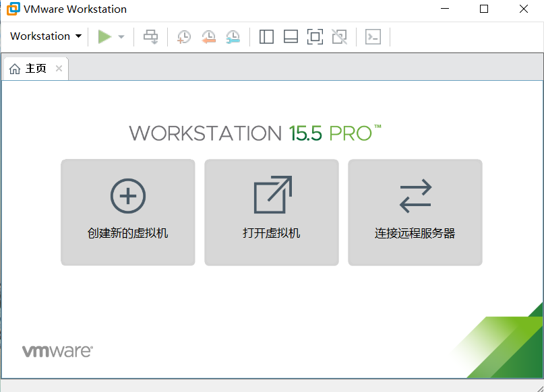This screenshot has height=392, width=544.
Task: Open the Workstation dropdown menu
Action: [46, 36]
